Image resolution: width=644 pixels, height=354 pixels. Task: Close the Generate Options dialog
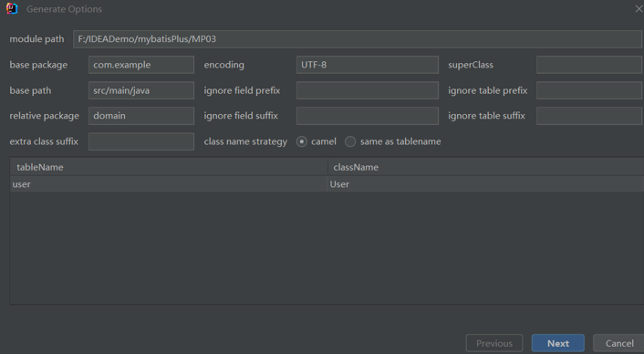pos(639,8)
